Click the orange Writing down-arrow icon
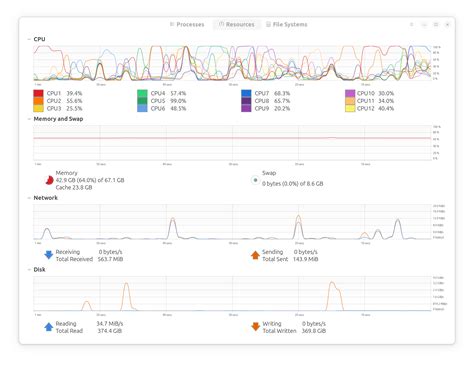This screenshot has height=365, width=474. (x=255, y=327)
